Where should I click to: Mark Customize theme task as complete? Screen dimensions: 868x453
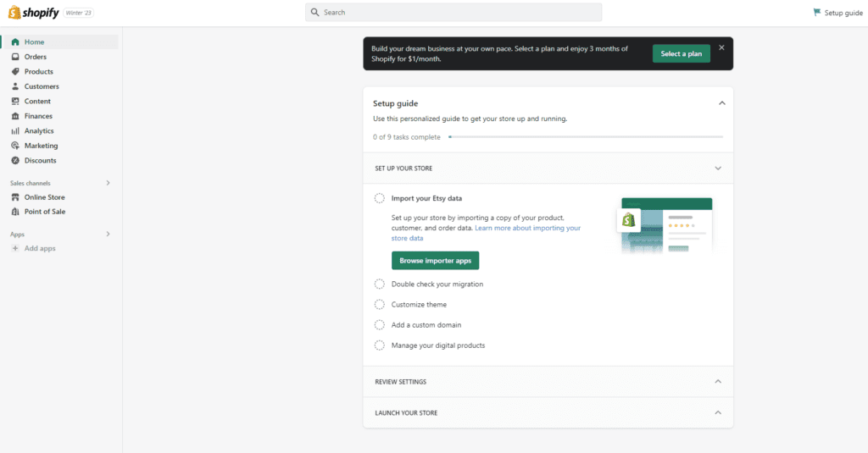pyautogui.click(x=379, y=304)
